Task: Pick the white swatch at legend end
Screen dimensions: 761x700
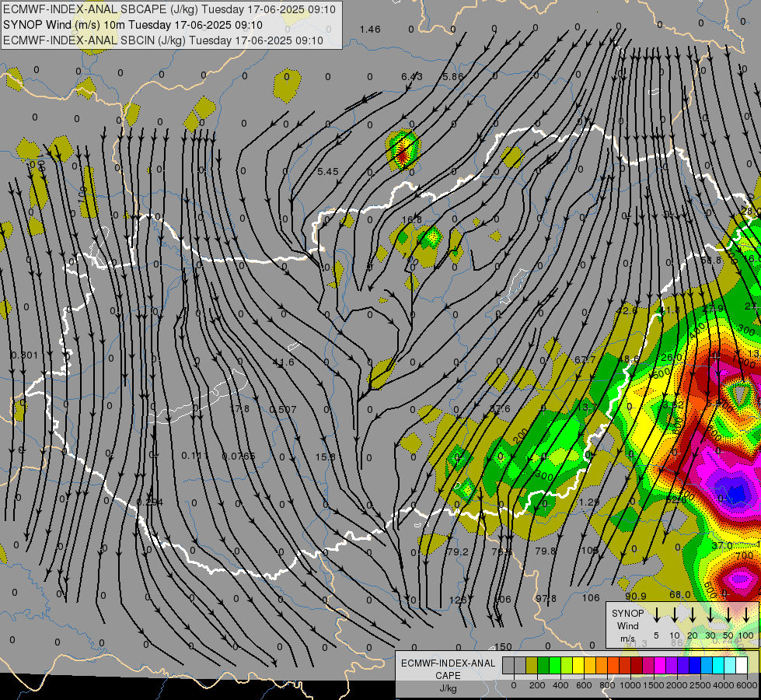Action: coord(742,666)
